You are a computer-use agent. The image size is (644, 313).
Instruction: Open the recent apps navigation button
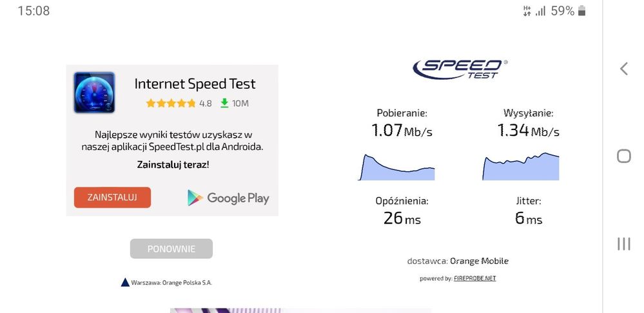(x=623, y=243)
